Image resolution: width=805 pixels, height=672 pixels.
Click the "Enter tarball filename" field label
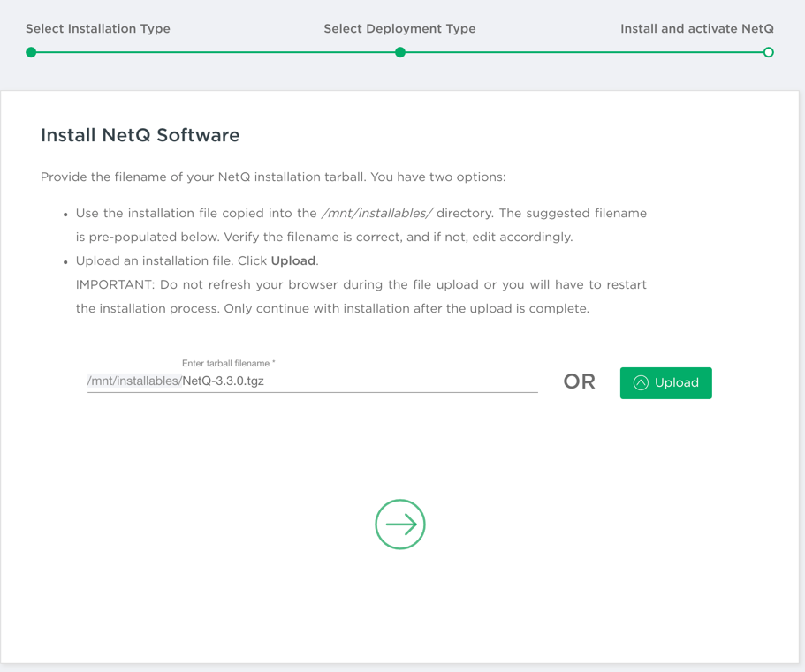point(228,363)
